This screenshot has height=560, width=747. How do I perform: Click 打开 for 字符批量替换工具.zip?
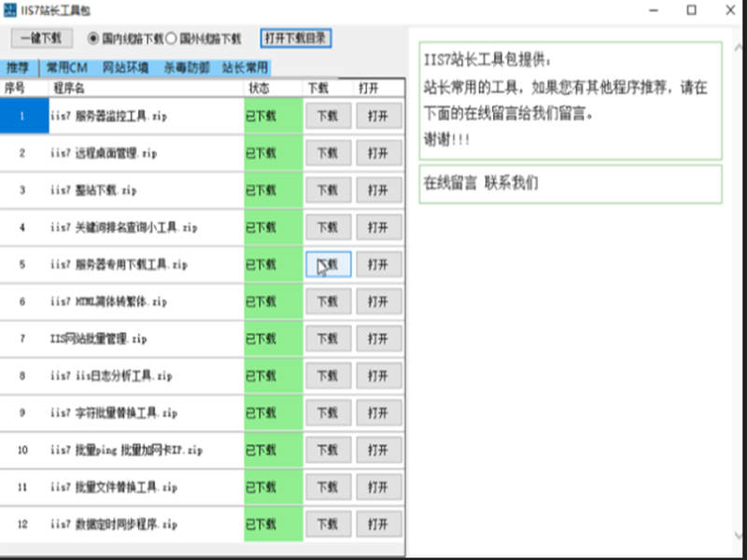pyautogui.click(x=379, y=413)
